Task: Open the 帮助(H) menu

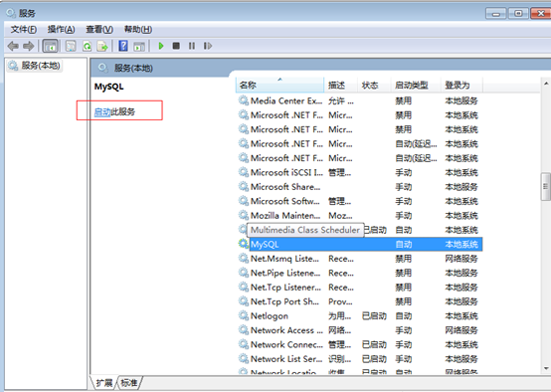Action: tap(138, 29)
